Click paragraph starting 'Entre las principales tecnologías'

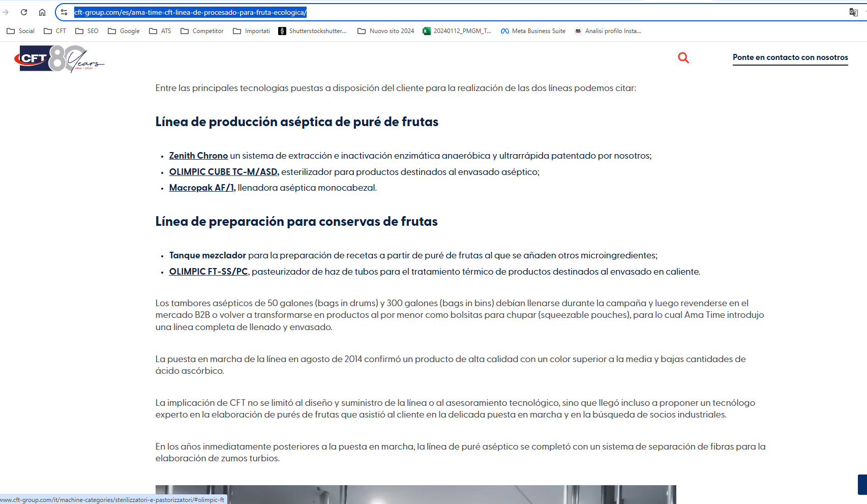[x=396, y=88]
